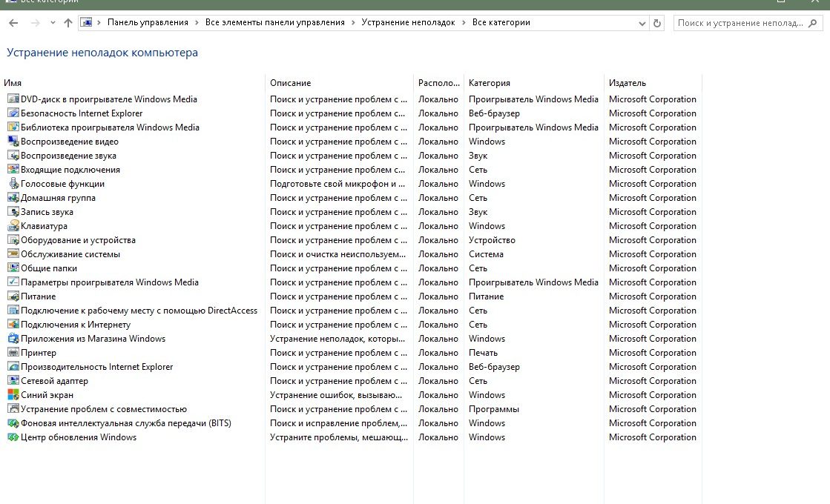Click category cell Устройство
This screenshot has width=830, height=504.
pos(492,240)
